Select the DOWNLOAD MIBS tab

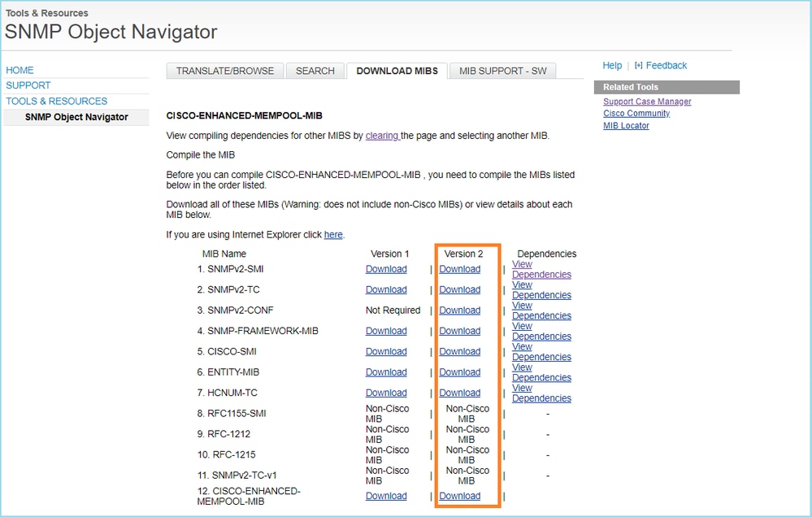(x=397, y=71)
